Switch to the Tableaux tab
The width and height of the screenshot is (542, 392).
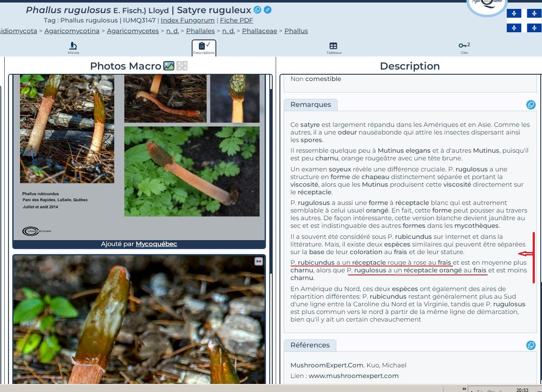334,48
